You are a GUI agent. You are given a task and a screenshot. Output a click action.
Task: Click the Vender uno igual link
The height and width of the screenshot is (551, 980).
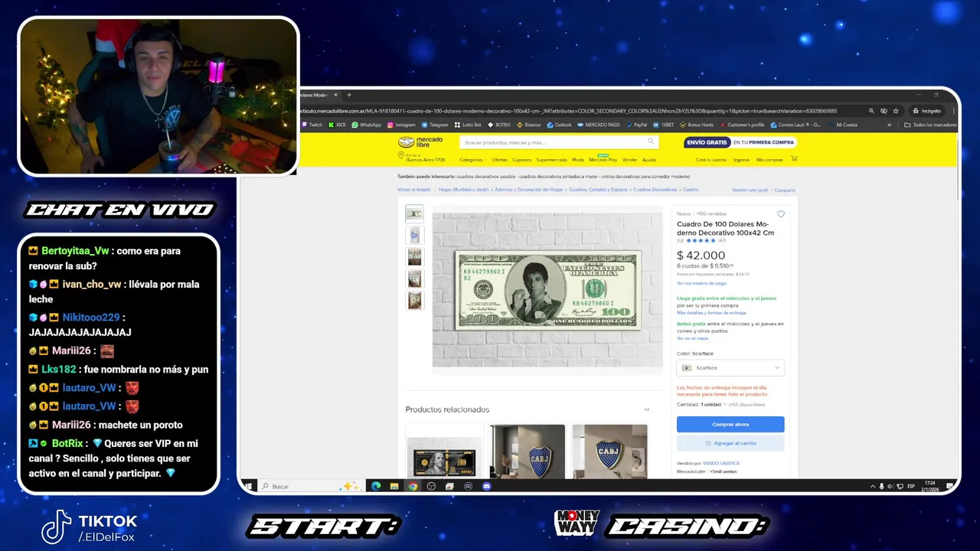coord(750,190)
